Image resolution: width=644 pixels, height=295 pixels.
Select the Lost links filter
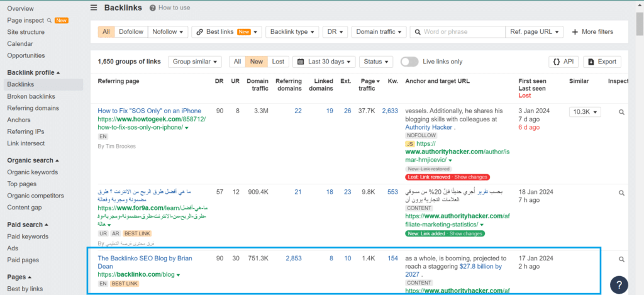(278, 62)
